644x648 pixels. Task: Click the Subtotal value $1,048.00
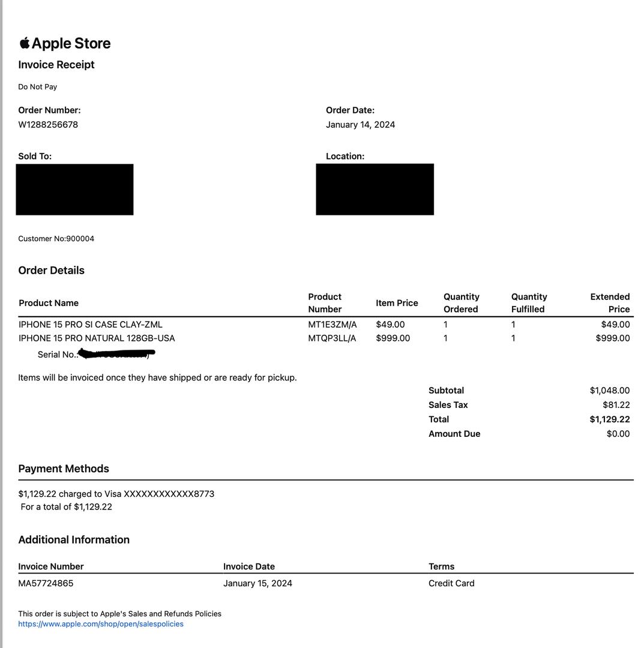point(610,390)
